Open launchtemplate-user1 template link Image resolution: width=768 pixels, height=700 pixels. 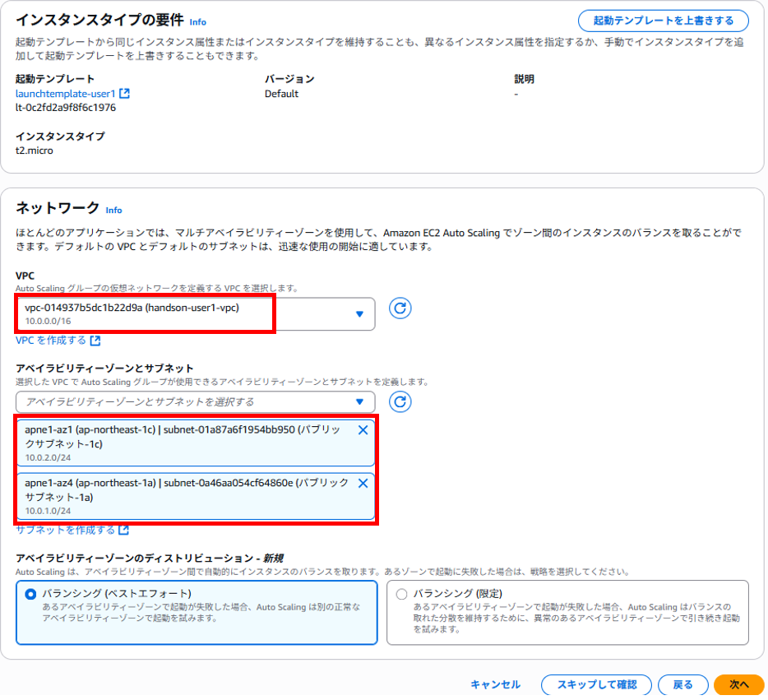pyautogui.click(x=65, y=94)
